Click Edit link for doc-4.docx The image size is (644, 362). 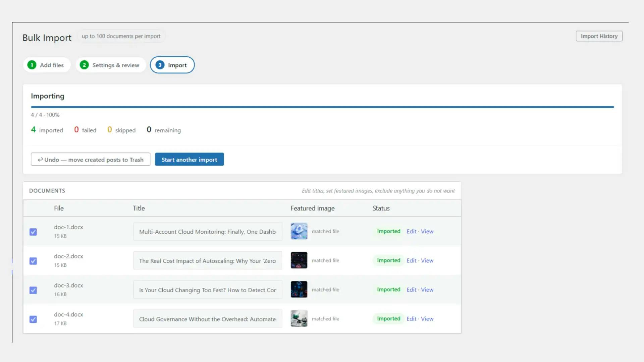coord(411,319)
